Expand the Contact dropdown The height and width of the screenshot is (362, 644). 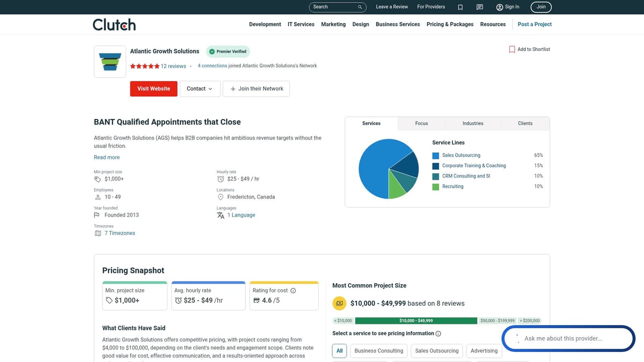[200, 89]
